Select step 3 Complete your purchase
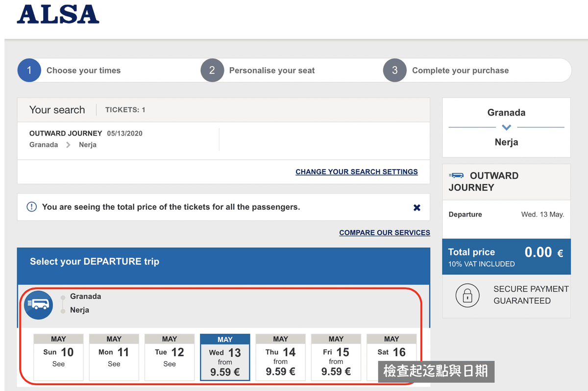This screenshot has width=588, height=391. pyautogui.click(x=446, y=70)
